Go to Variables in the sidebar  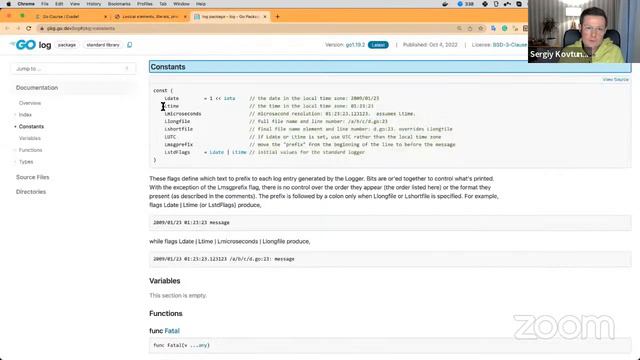pos(29,138)
